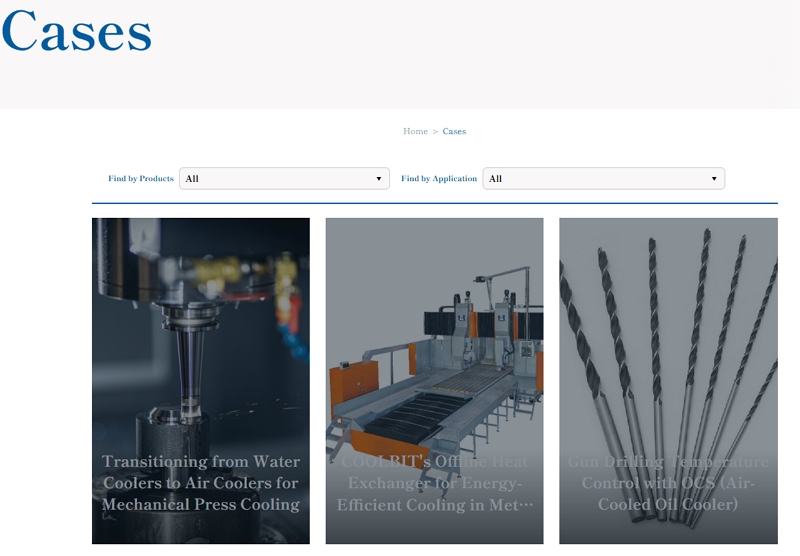Open the Find by Products dropdown
The height and width of the screenshot is (556, 800).
(x=283, y=179)
